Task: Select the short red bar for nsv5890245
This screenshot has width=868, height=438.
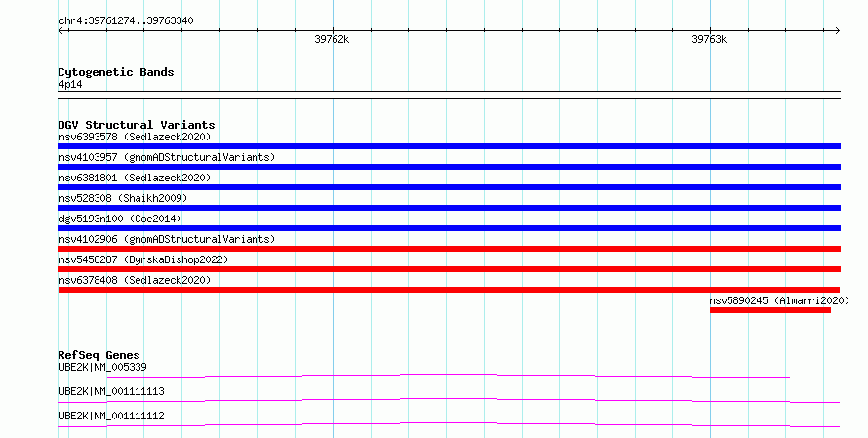Action: pos(770,310)
